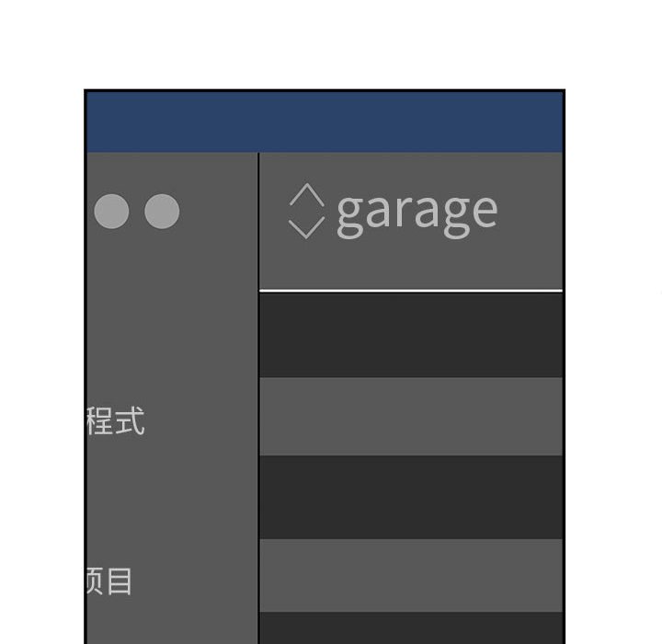Viewport: 662px width, 644px height.
Task: Click the down chevron beside garage
Action: 307,227
